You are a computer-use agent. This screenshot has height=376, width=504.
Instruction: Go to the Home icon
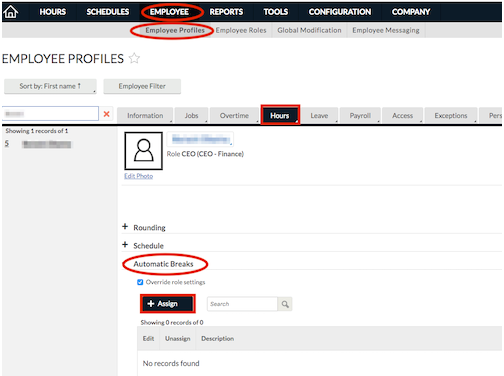pyautogui.click(x=11, y=12)
